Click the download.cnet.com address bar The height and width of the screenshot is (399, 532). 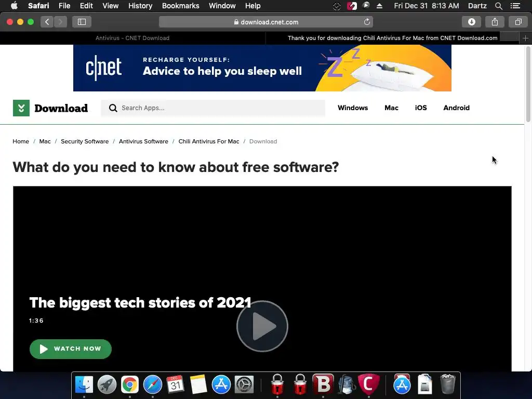click(265, 22)
